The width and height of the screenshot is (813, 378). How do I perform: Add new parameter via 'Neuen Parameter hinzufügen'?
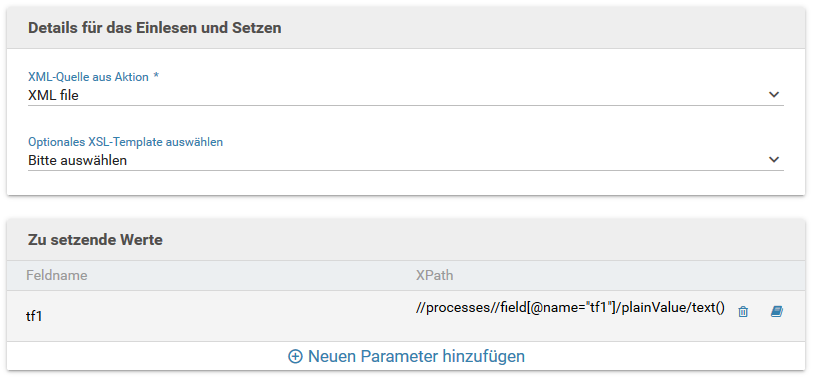(x=406, y=357)
